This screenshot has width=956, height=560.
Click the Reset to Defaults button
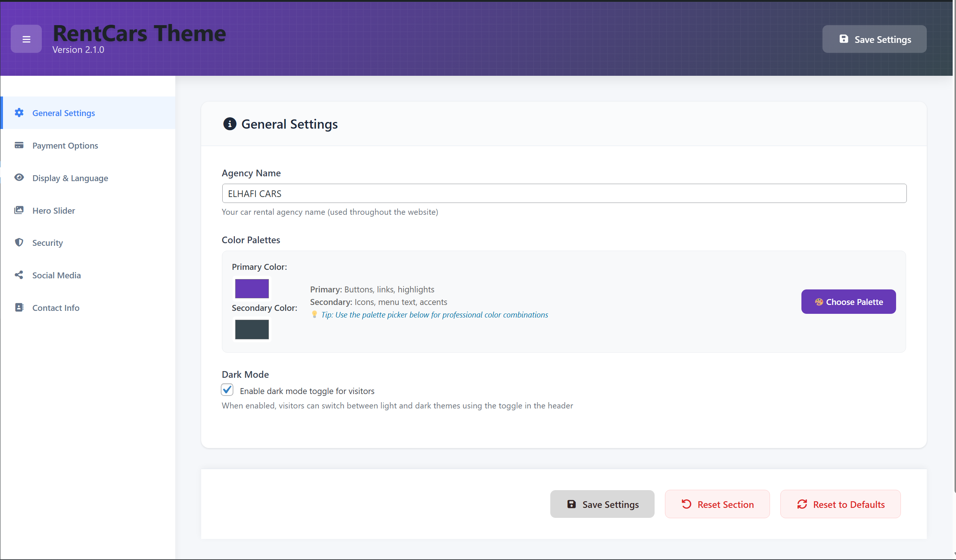click(x=840, y=504)
